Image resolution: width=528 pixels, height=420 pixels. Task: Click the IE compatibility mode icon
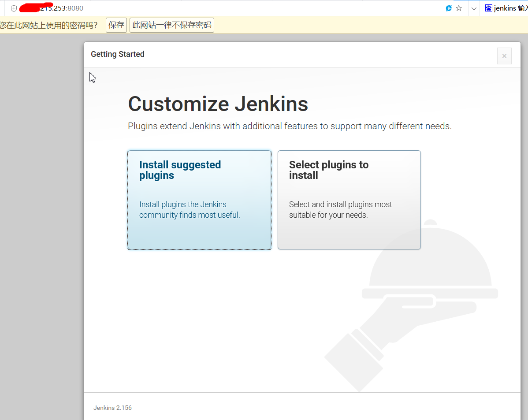click(449, 8)
